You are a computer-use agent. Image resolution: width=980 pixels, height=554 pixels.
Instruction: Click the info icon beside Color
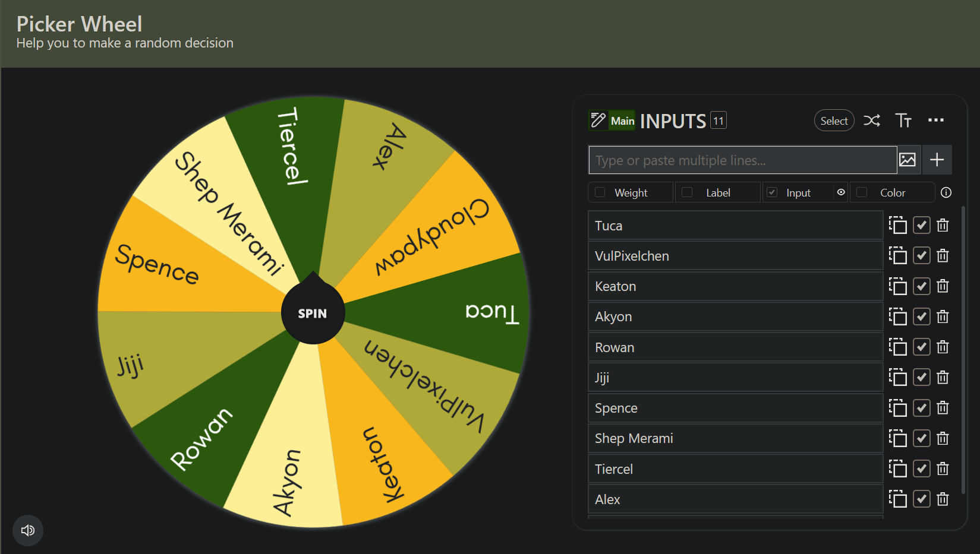[x=946, y=192]
